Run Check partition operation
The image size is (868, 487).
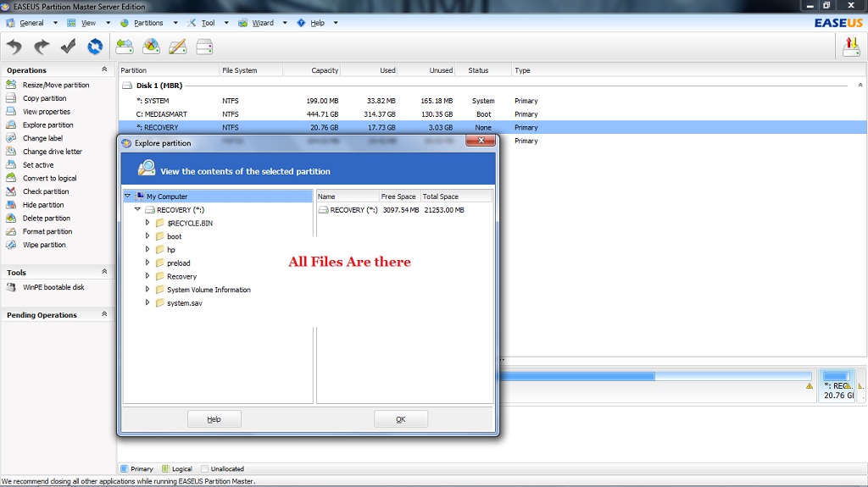point(46,191)
